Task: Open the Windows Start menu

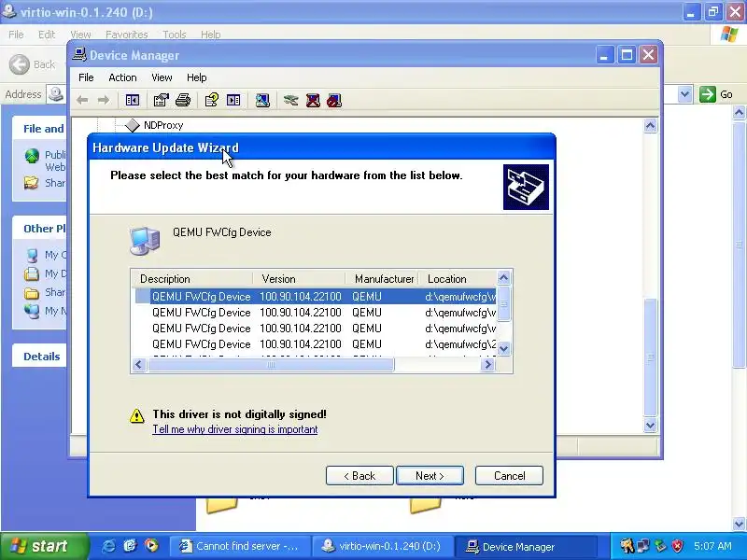Action: pyautogui.click(x=44, y=546)
